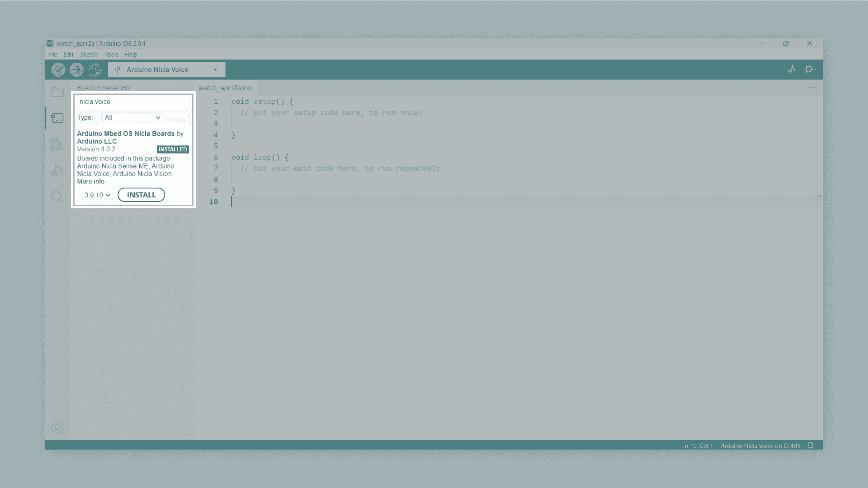Open the Sketchbook folder sidebar icon
868x488 pixels.
57,92
